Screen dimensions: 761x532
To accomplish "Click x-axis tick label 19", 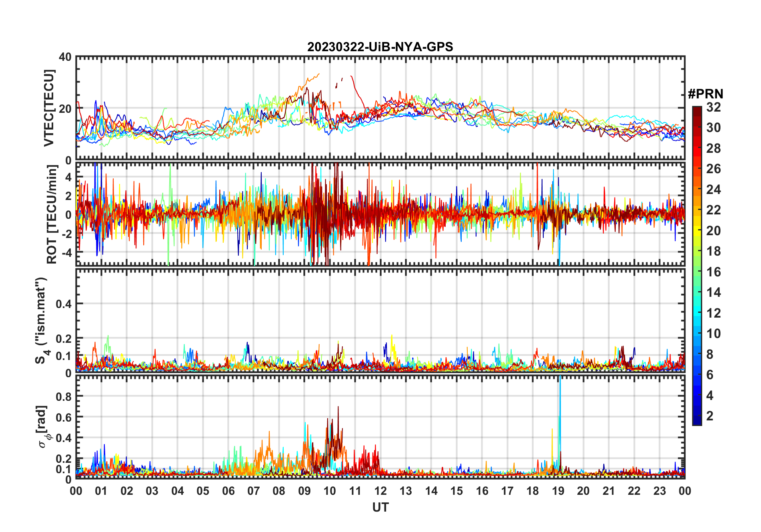I will pyautogui.click(x=558, y=491).
